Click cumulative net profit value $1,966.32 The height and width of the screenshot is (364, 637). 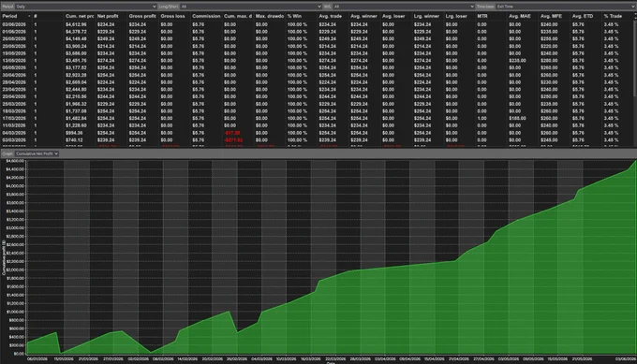(x=76, y=104)
